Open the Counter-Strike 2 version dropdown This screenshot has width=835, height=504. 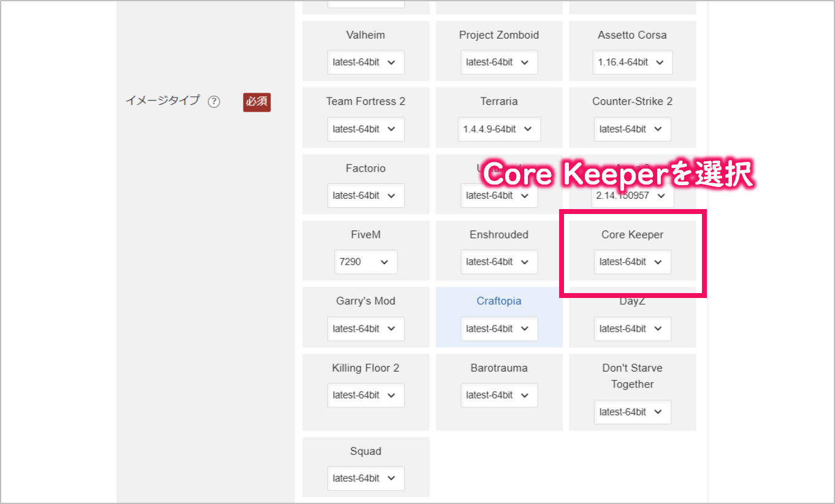pos(632,129)
